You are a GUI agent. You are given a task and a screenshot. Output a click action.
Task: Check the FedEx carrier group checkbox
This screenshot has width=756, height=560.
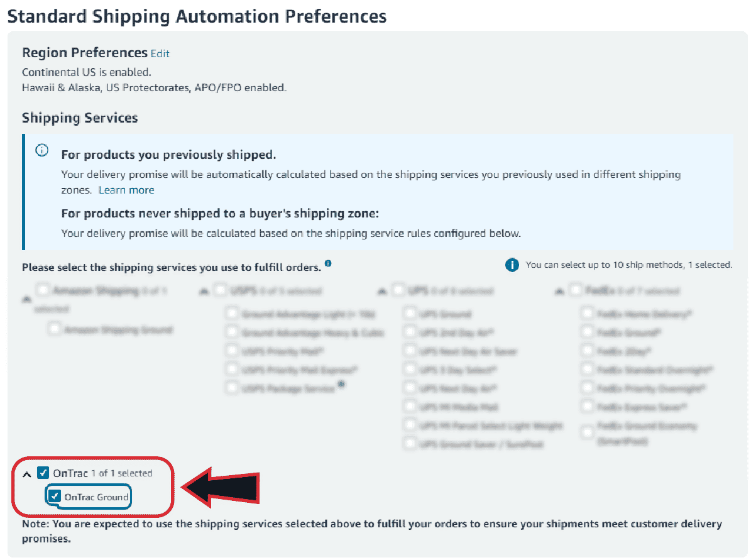575,290
